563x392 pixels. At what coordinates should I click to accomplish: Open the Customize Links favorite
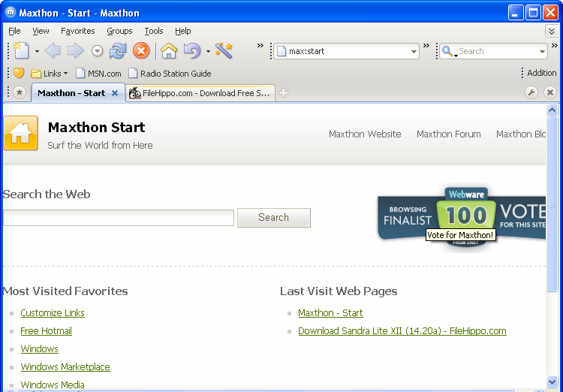click(53, 313)
